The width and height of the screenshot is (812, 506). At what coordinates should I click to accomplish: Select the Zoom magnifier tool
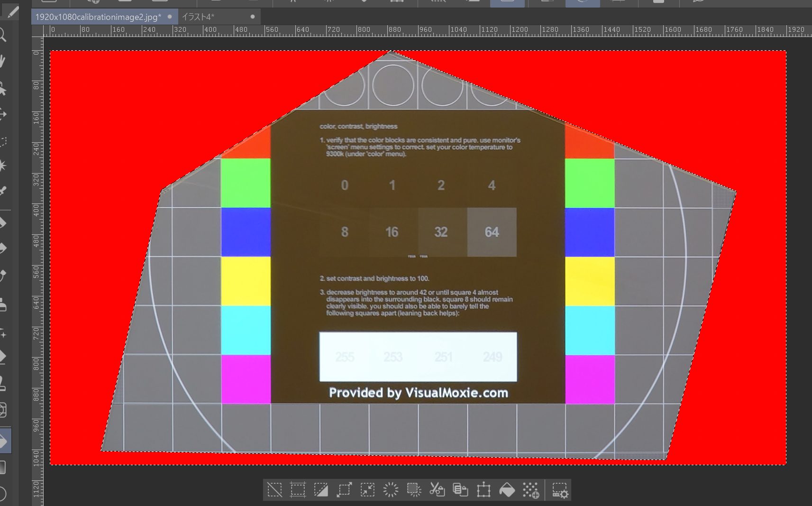pyautogui.click(x=3, y=35)
